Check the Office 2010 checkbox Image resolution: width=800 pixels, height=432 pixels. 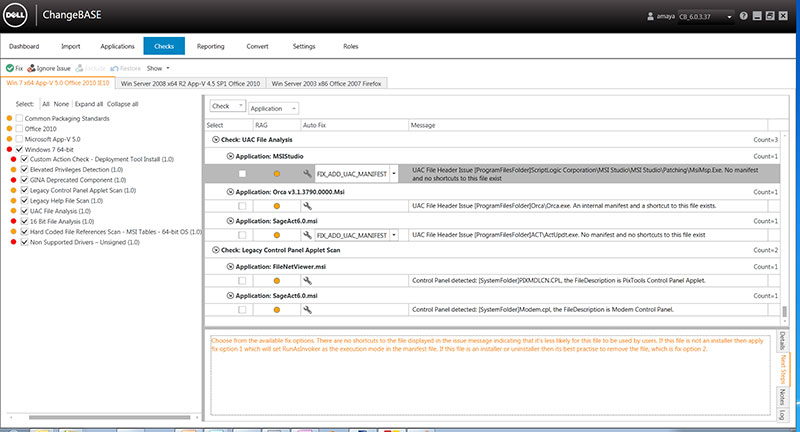[19, 129]
